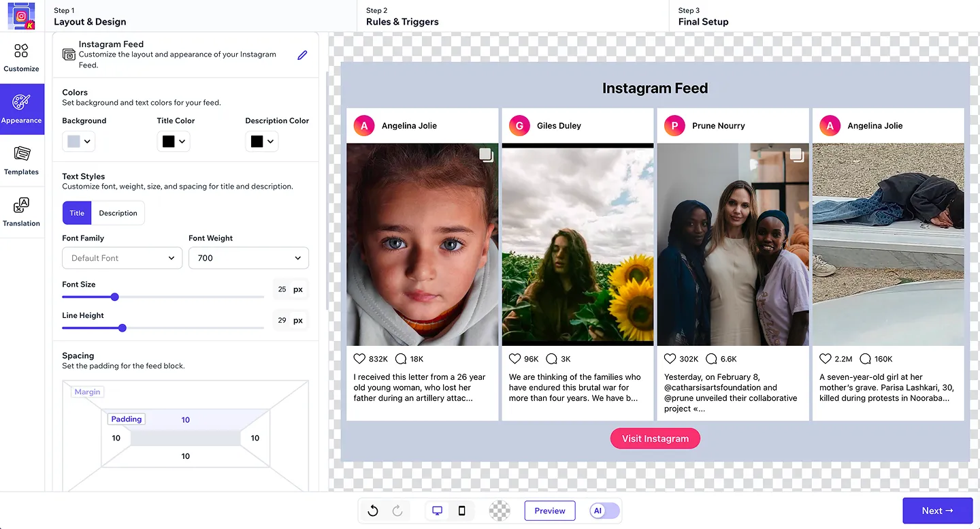Click the Prune Nourry username
This screenshot has width=980, height=529.
[719, 126]
